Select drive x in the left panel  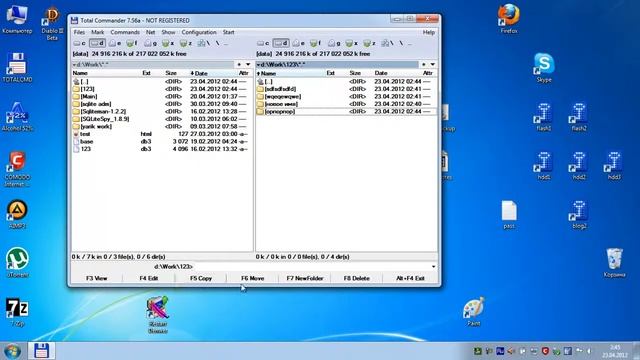point(168,43)
